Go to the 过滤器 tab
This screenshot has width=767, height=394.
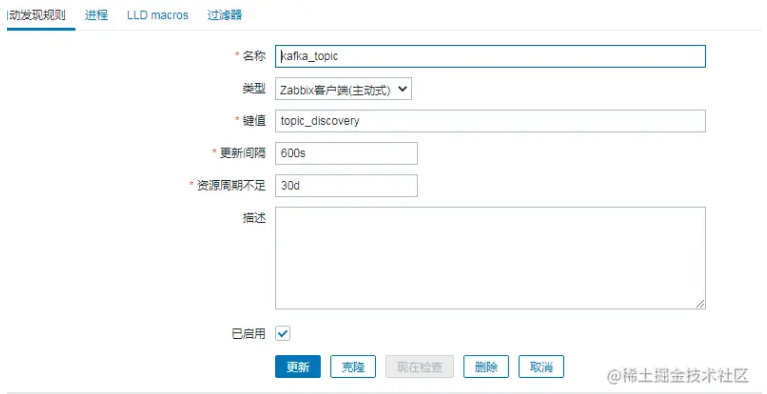pos(225,15)
